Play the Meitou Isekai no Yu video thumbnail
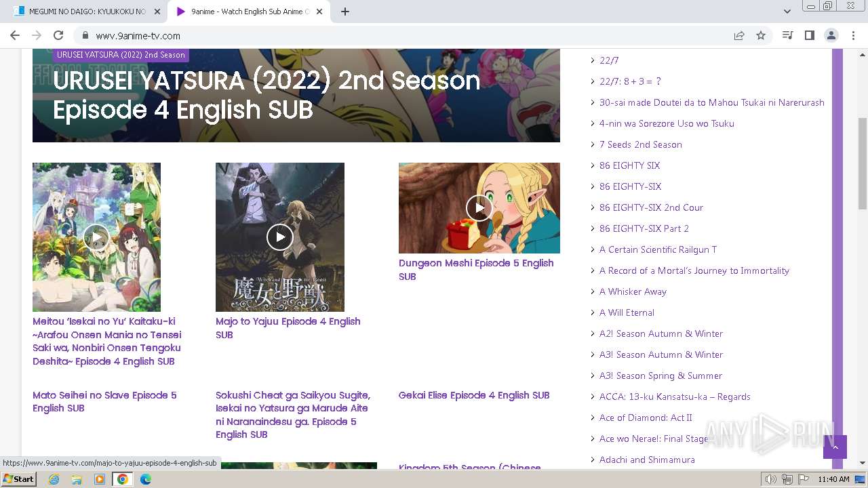The image size is (868, 488). click(x=96, y=237)
